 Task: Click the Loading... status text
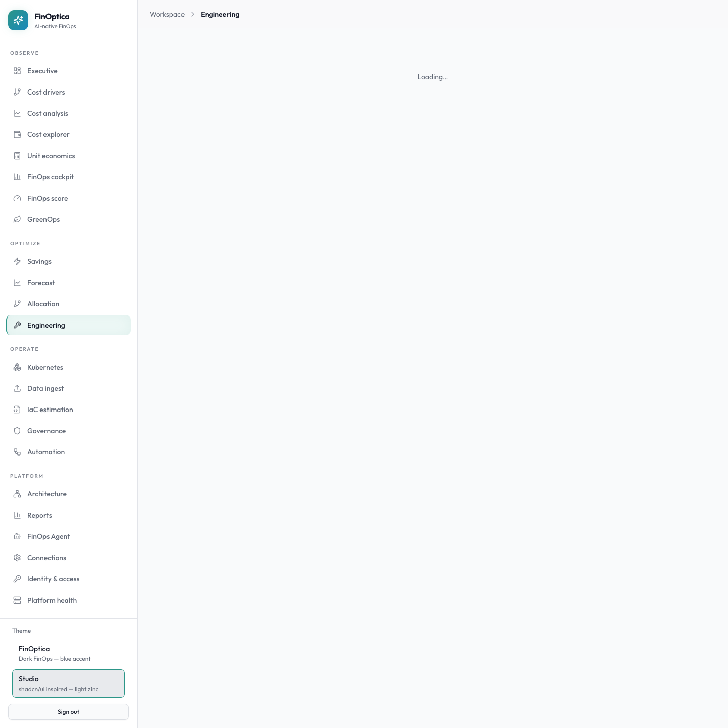click(x=432, y=77)
